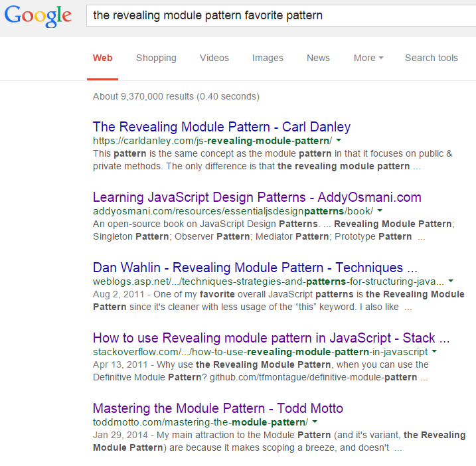Click the addyosmani.com green URL text

pyautogui.click(x=233, y=211)
